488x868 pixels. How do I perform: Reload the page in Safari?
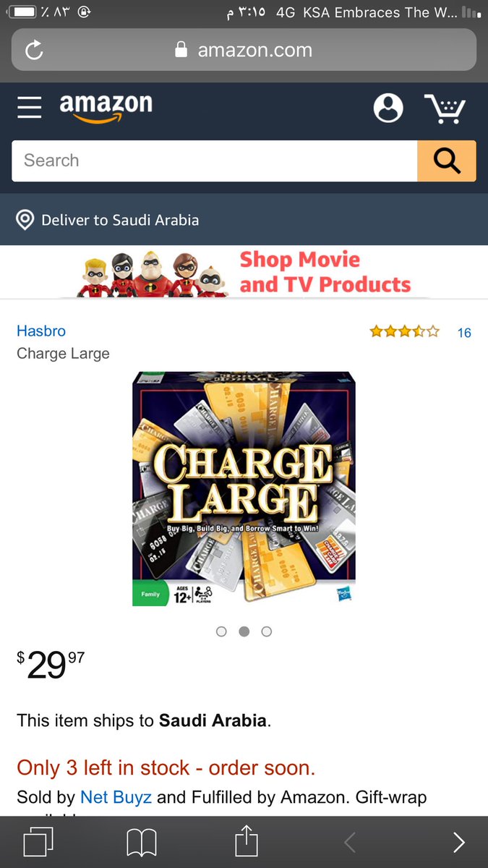point(34,50)
